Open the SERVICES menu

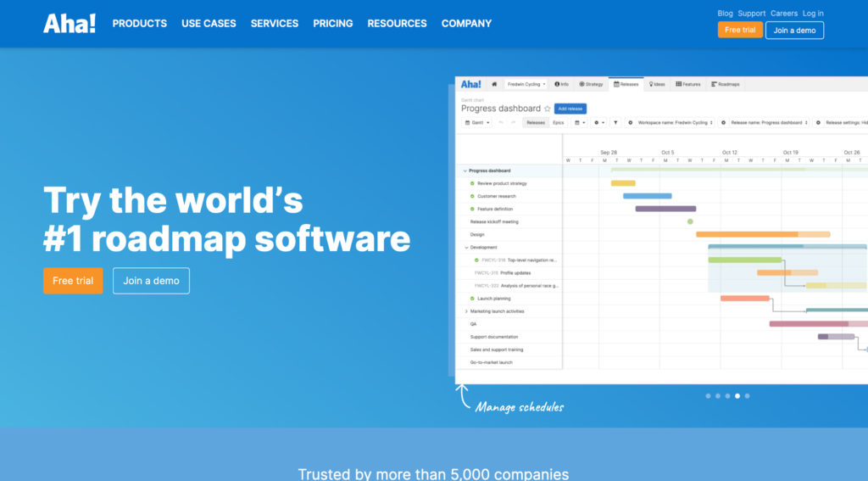275,23
